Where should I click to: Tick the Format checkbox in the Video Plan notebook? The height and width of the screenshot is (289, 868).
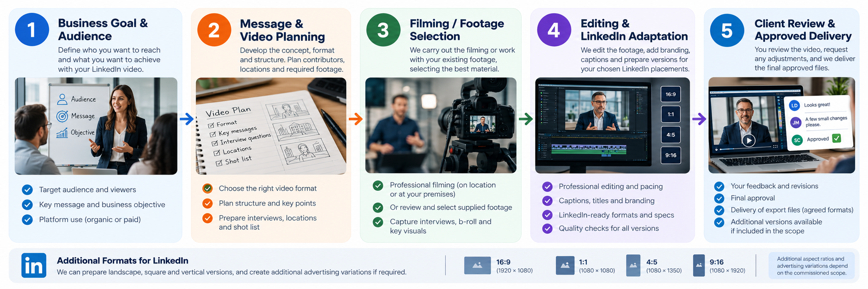pos(211,125)
